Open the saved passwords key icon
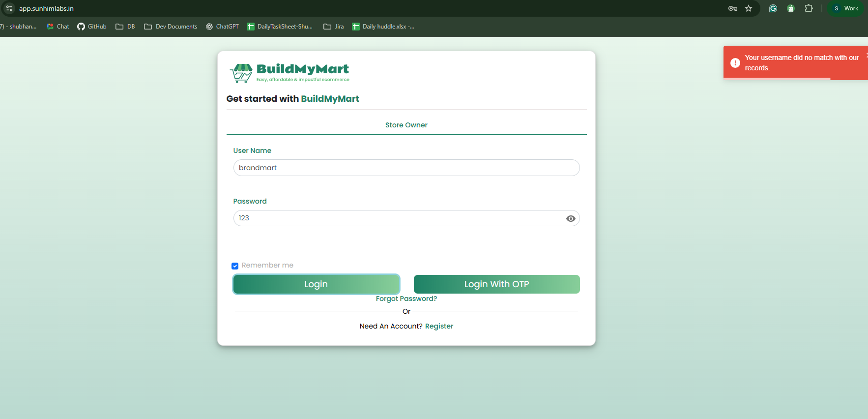The height and width of the screenshot is (419, 868). (732, 8)
